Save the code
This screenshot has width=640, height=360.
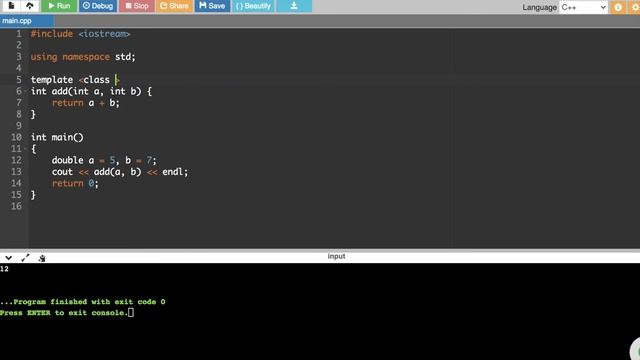pyautogui.click(x=212, y=6)
